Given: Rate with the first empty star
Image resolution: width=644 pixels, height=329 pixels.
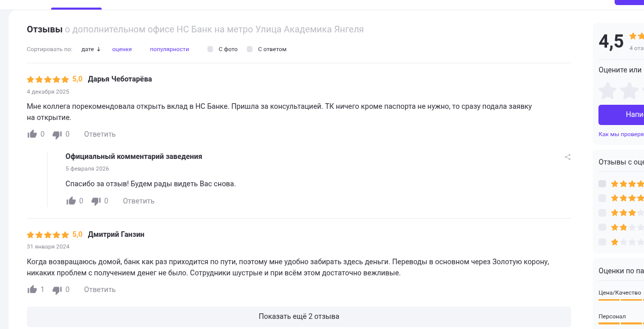Looking at the screenshot, I should pyautogui.click(x=608, y=91).
